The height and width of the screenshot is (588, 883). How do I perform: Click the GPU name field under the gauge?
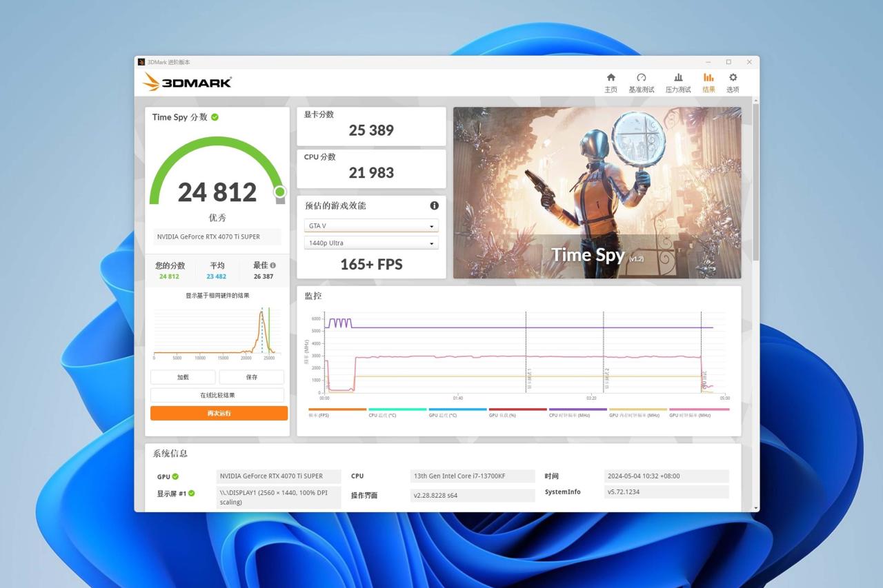coord(217,236)
